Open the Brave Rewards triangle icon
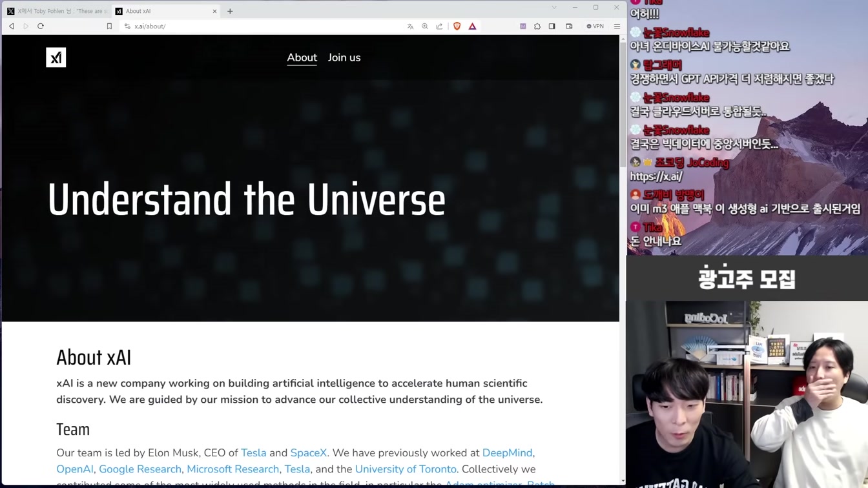 pos(473,26)
